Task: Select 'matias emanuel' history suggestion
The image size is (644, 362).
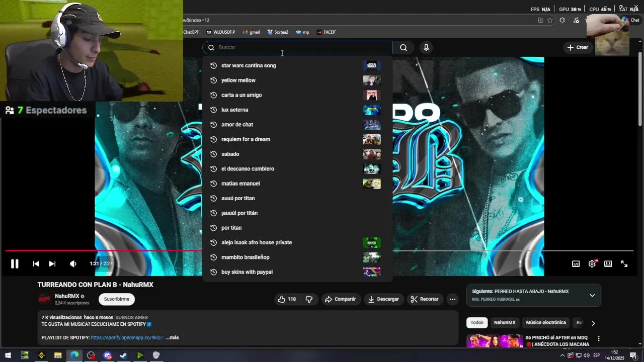Action: coord(297,184)
